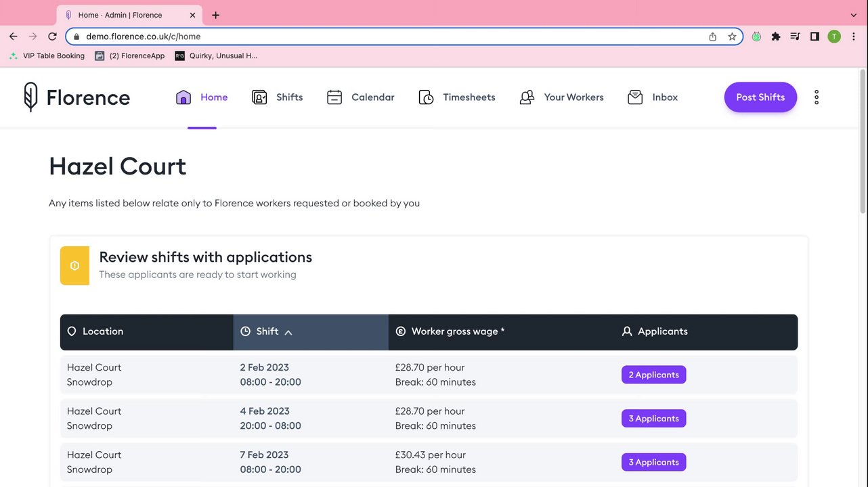This screenshot has width=868, height=487.
Task: Click the Timesheets clock icon
Action: click(426, 97)
